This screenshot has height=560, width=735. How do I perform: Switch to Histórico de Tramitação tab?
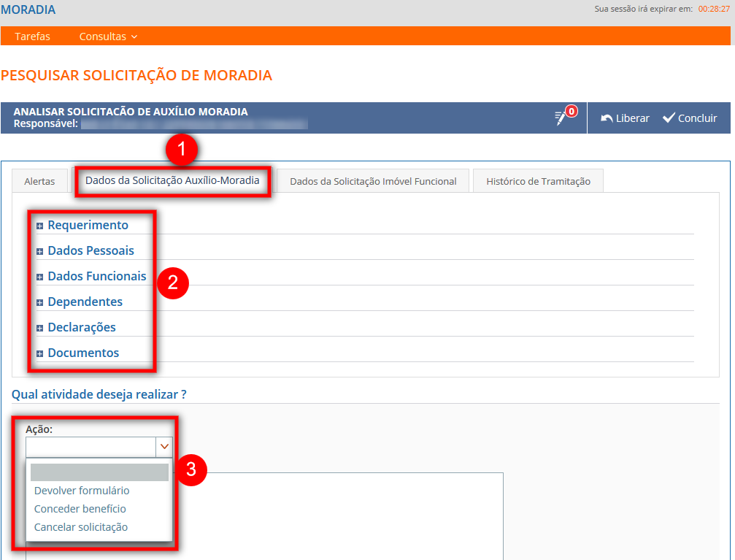tap(538, 181)
